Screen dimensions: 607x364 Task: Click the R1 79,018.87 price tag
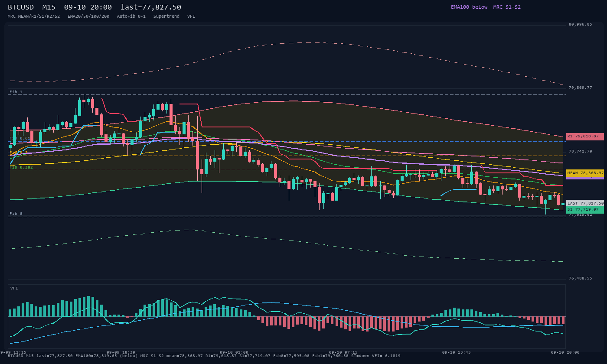tap(585, 136)
